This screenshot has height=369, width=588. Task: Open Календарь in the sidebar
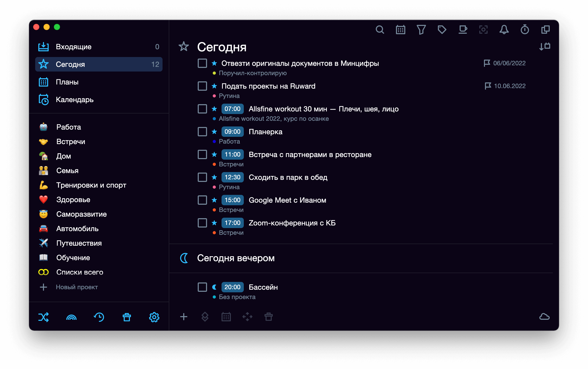coord(99,100)
